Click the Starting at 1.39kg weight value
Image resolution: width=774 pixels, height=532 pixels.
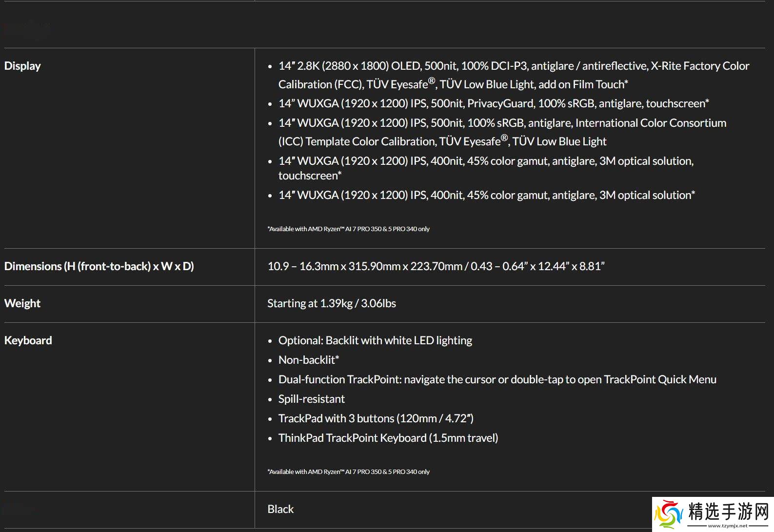tap(331, 303)
